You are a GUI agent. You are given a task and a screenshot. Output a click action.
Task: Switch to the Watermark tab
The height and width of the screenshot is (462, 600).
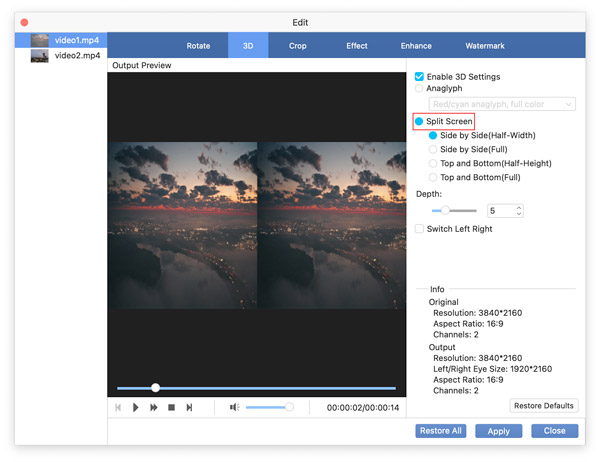point(485,46)
